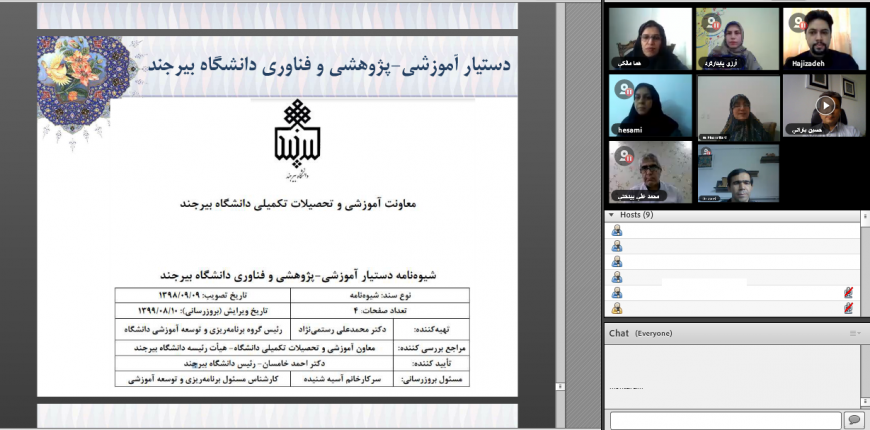Click first host's avatar icon in list
The image size is (870, 430).
[x=617, y=230]
